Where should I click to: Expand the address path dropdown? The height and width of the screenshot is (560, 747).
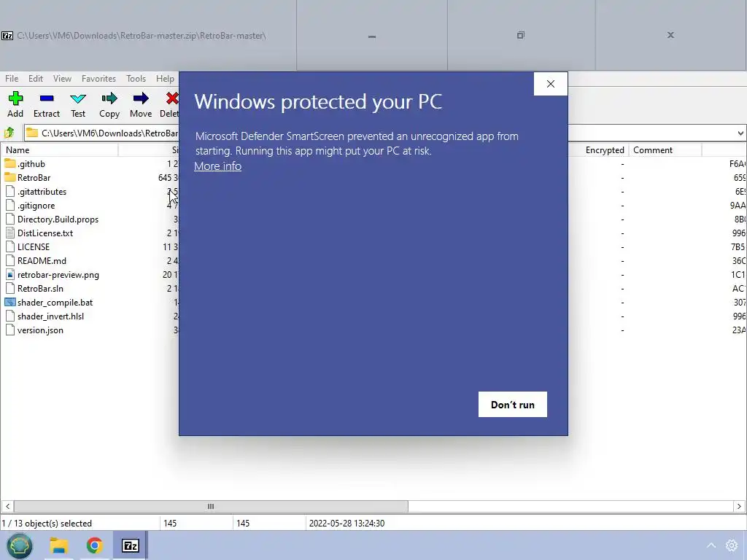[x=740, y=133]
